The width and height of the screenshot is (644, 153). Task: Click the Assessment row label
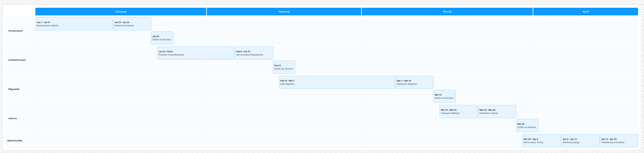pyautogui.click(x=16, y=31)
